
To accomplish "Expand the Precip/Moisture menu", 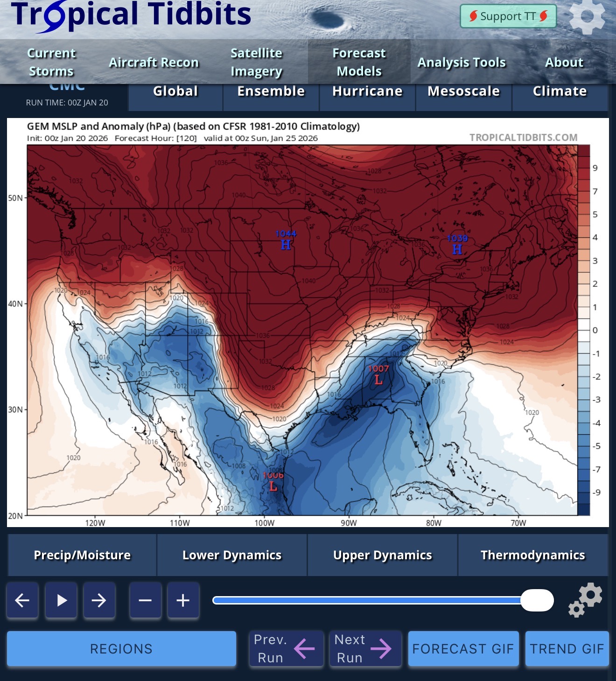I will (x=82, y=555).
